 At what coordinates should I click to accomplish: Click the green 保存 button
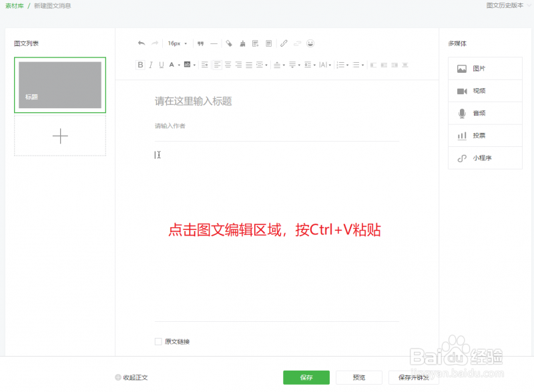click(x=306, y=377)
